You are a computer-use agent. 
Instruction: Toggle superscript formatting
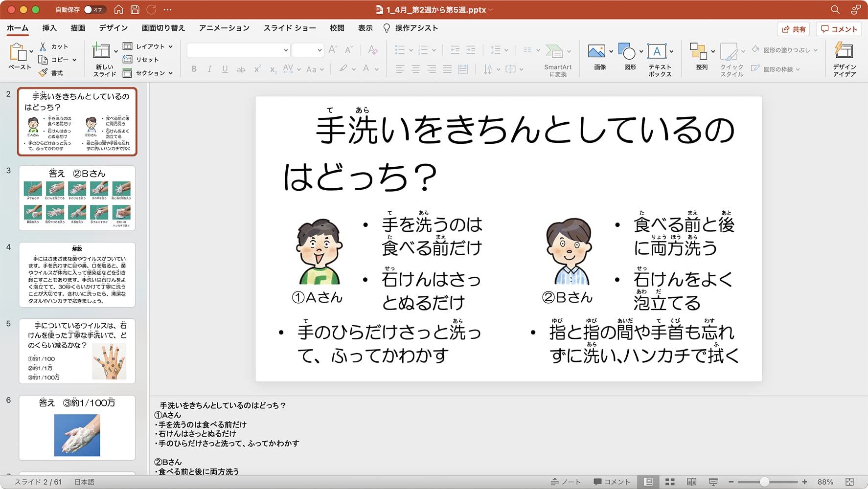pyautogui.click(x=257, y=69)
